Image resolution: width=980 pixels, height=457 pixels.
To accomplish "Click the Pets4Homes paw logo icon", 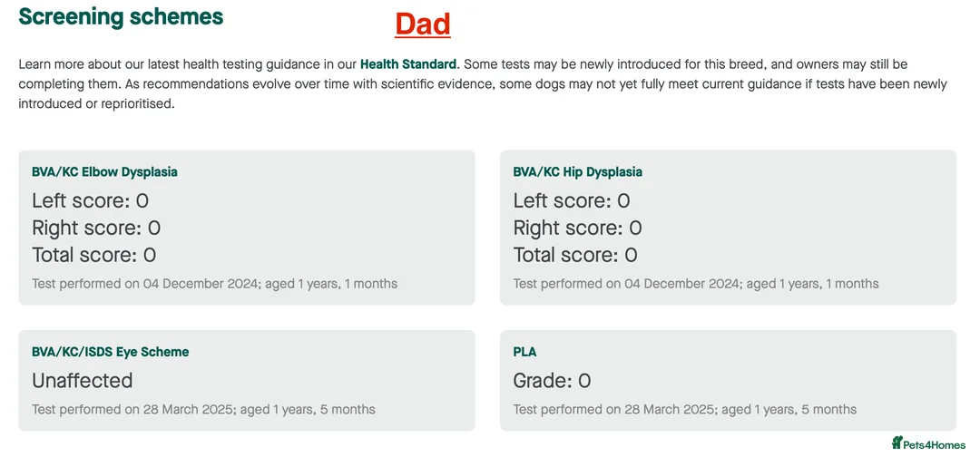I will pyautogui.click(x=897, y=443).
